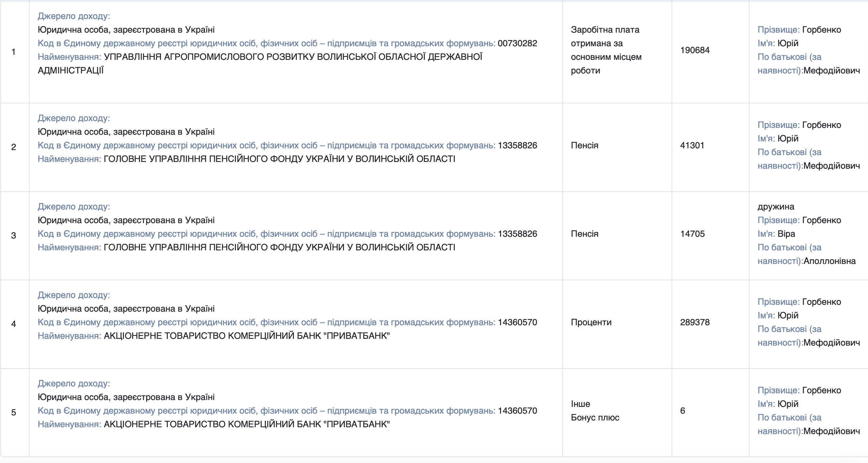Image resolution: width=868 pixels, height=463 pixels.
Task: Click 'Джерело доходу:' label in row 1
Action: click(74, 16)
